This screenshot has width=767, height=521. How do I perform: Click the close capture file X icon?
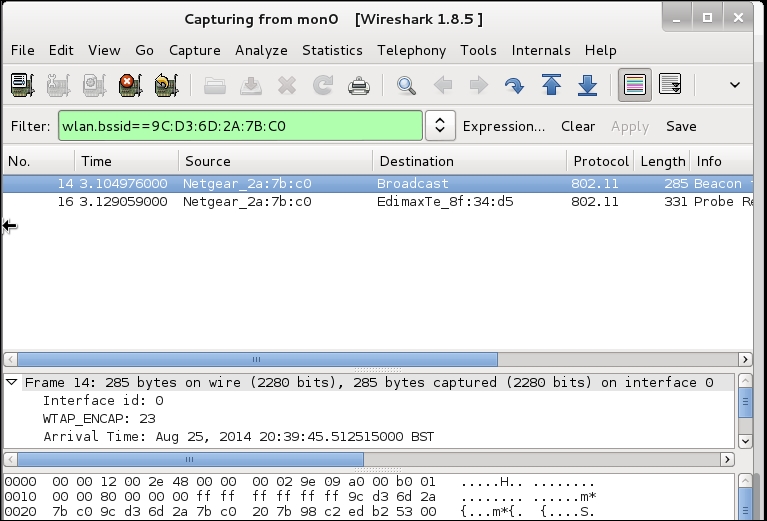pyautogui.click(x=287, y=86)
